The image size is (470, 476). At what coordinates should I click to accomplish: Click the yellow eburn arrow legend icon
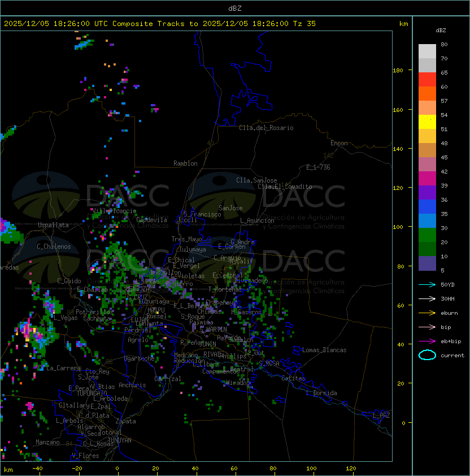pos(427,313)
